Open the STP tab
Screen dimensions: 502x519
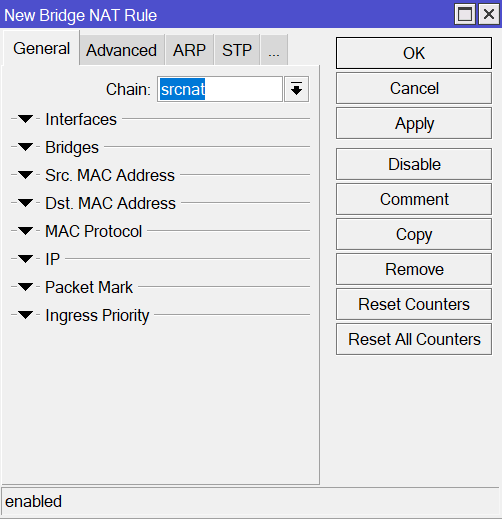click(237, 50)
